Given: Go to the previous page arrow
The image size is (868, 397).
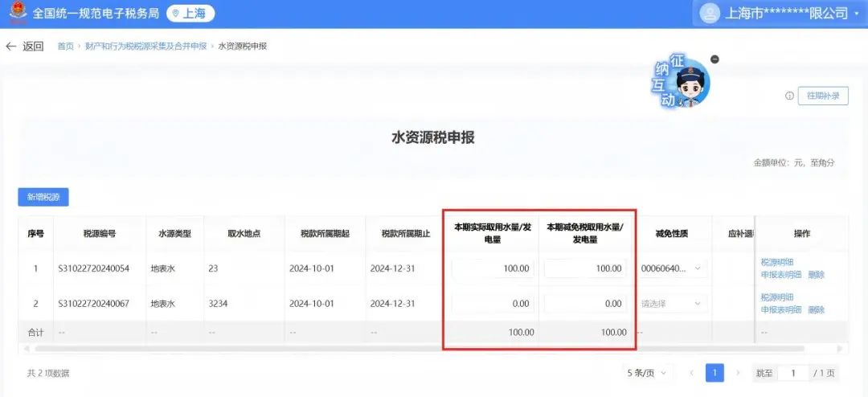Looking at the screenshot, I should pos(692,373).
